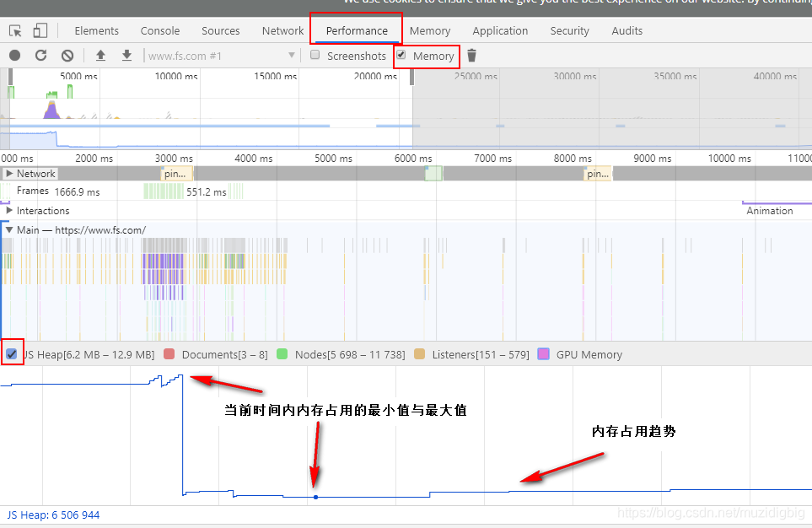The height and width of the screenshot is (528, 812).
Task: Enable the Screenshots checkbox
Action: coord(315,55)
